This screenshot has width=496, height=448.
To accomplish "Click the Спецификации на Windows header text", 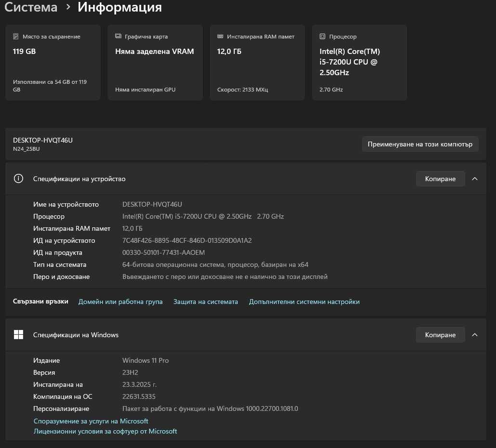I will tap(76, 335).
